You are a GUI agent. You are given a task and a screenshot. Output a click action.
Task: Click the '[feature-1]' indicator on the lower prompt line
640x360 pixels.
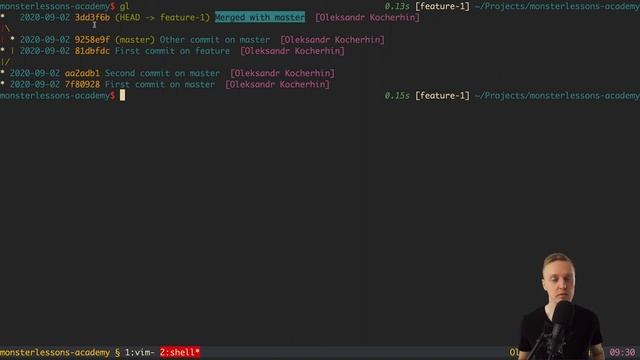tap(442, 96)
